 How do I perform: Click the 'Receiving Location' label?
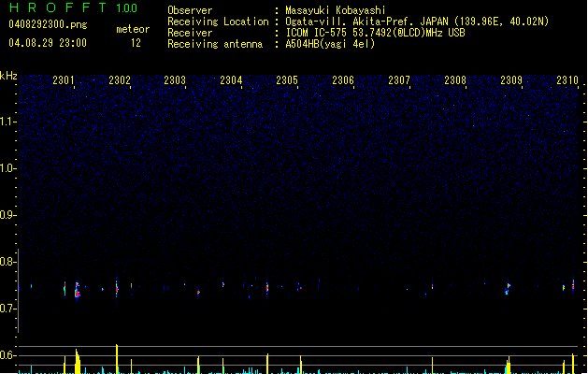[x=218, y=22]
